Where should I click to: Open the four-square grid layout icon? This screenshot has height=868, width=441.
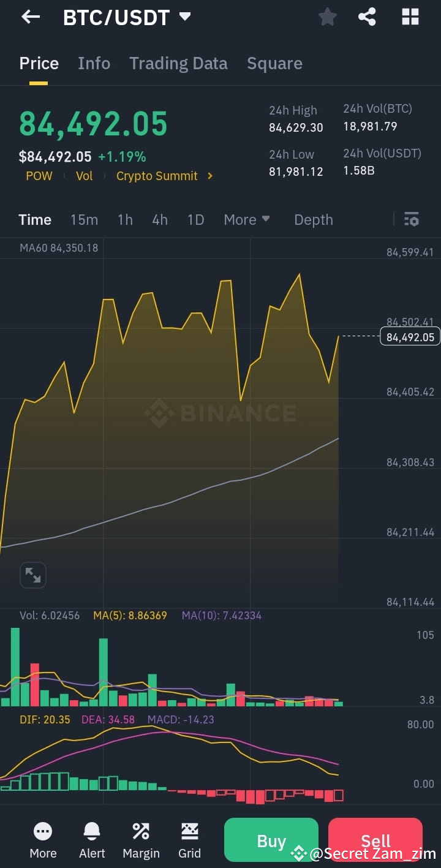coord(410,17)
